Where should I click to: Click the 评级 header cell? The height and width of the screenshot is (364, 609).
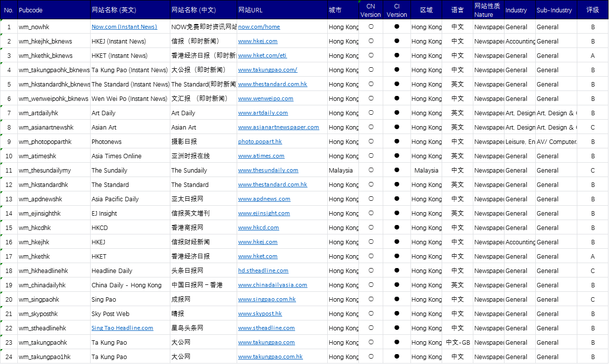[x=593, y=10]
